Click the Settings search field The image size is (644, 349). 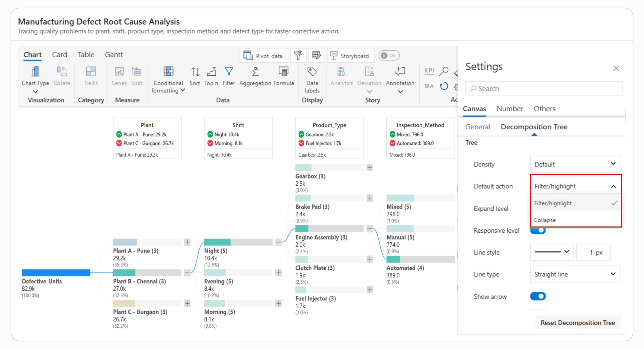(544, 88)
